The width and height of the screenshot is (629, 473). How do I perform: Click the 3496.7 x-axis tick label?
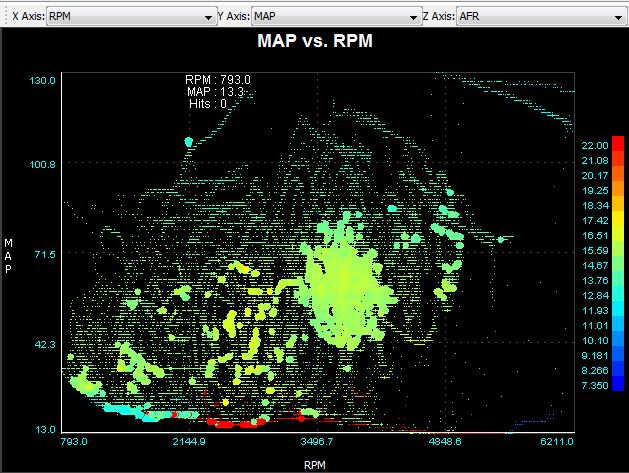pyautogui.click(x=316, y=440)
